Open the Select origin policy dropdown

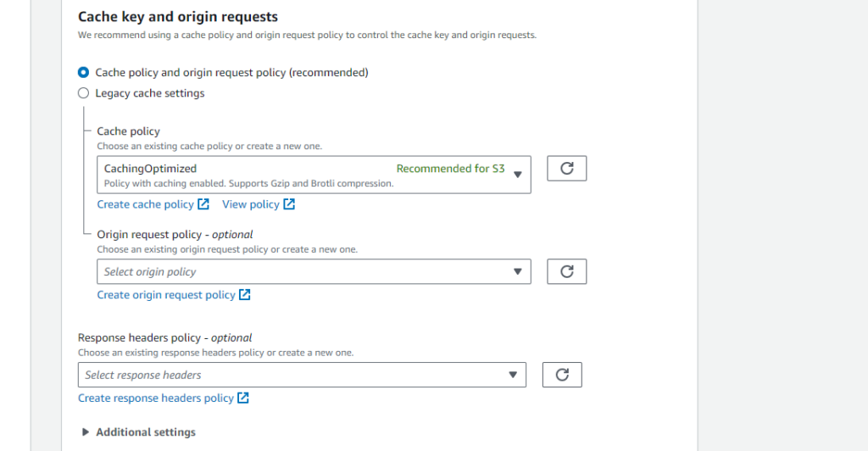[x=314, y=271]
